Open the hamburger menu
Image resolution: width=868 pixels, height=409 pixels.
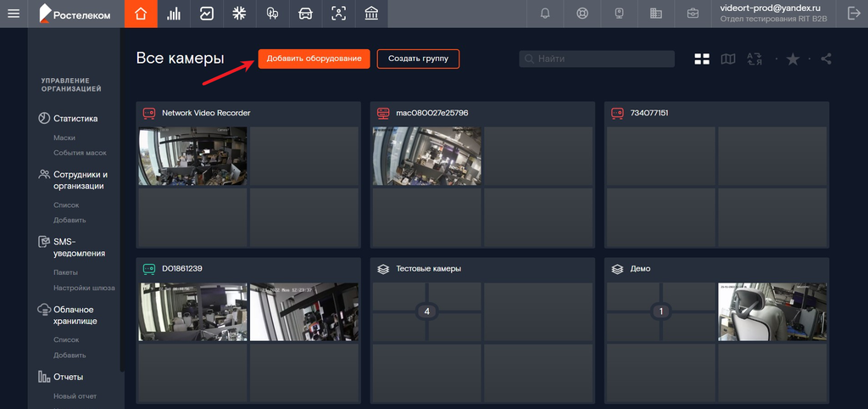pos(14,14)
